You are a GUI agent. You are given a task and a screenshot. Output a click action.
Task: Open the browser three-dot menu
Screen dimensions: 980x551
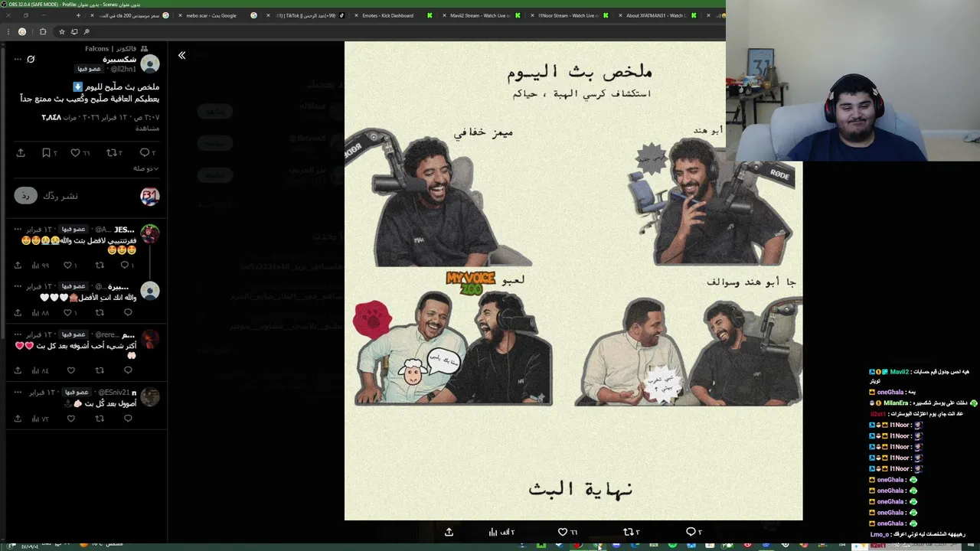(8, 31)
